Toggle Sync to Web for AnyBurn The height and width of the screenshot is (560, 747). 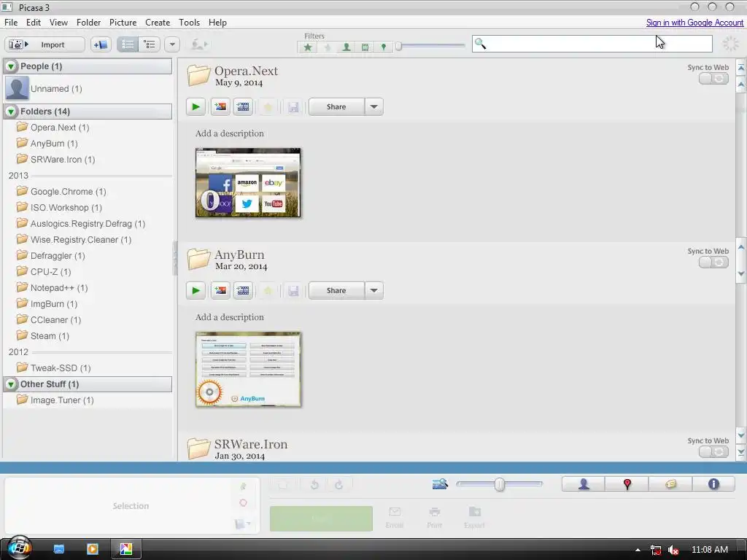point(713,262)
